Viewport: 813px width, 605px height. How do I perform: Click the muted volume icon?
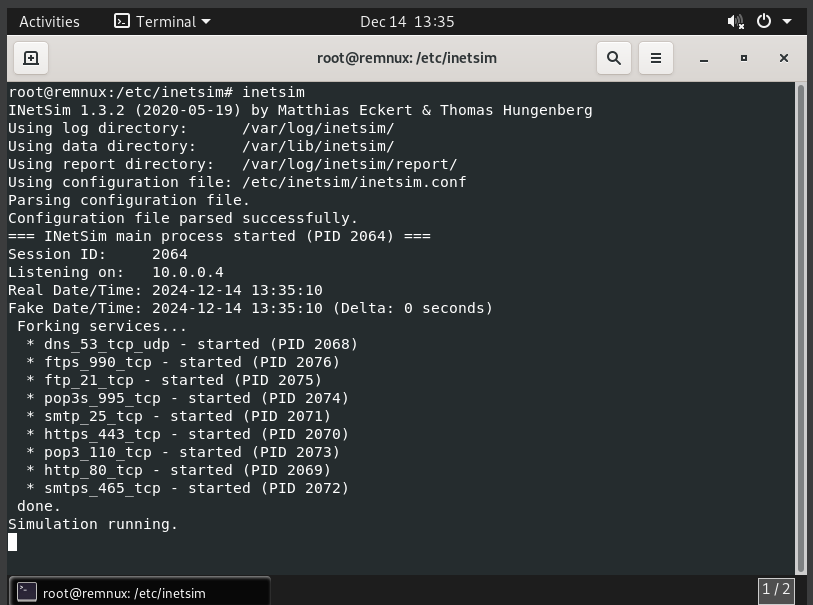[x=736, y=21]
